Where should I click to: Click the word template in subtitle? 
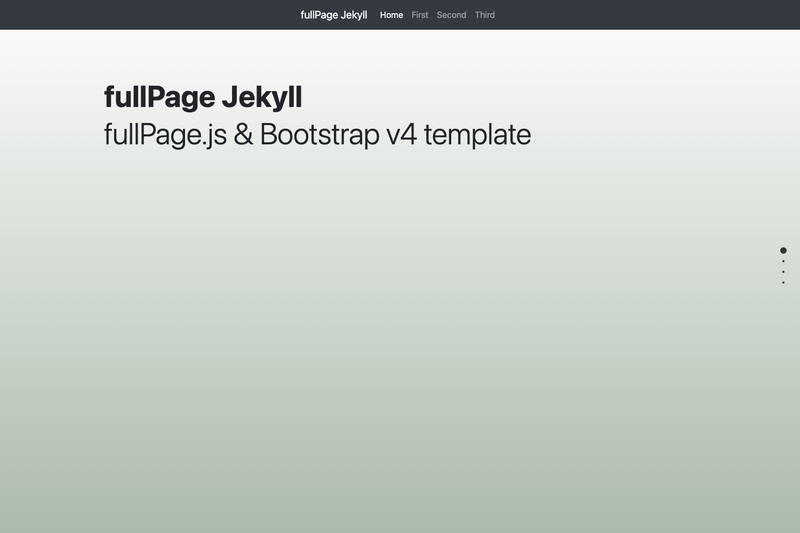coord(478,135)
